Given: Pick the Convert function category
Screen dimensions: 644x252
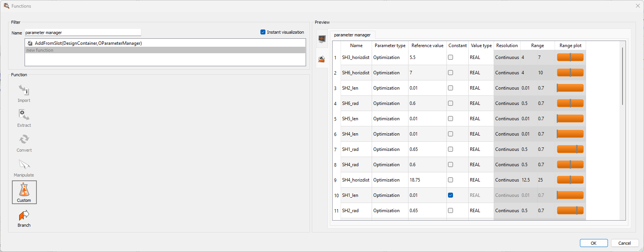Looking at the screenshot, I should pyautogui.click(x=24, y=143).
